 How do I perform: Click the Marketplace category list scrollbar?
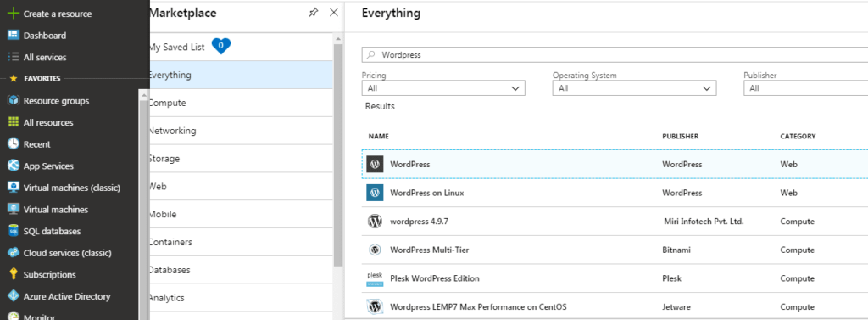pyautogui.click(x=338, y=154)
